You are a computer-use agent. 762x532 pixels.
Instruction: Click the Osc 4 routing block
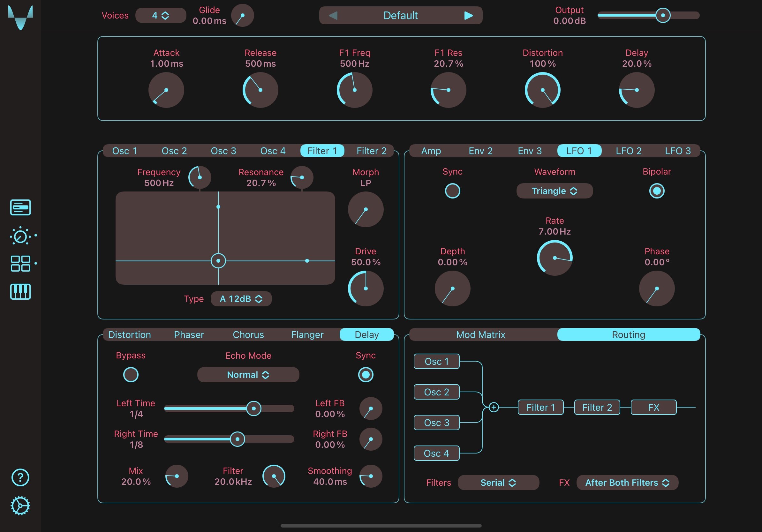437,453
